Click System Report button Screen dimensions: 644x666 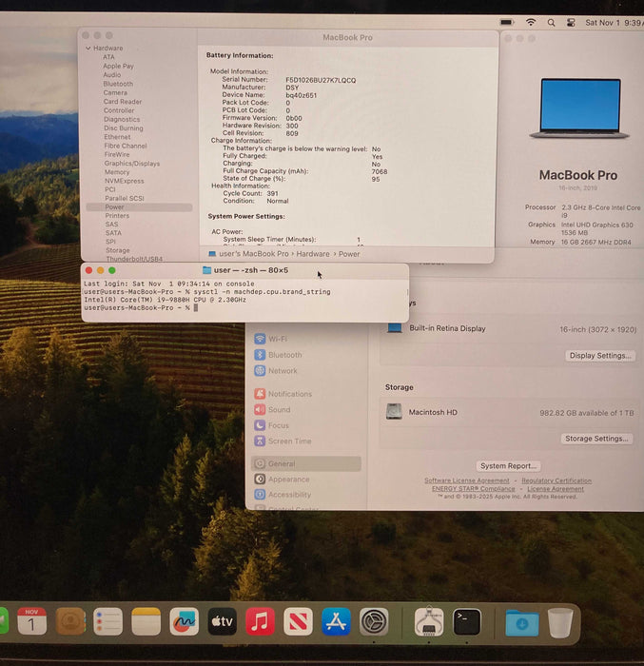pos(508,466)
